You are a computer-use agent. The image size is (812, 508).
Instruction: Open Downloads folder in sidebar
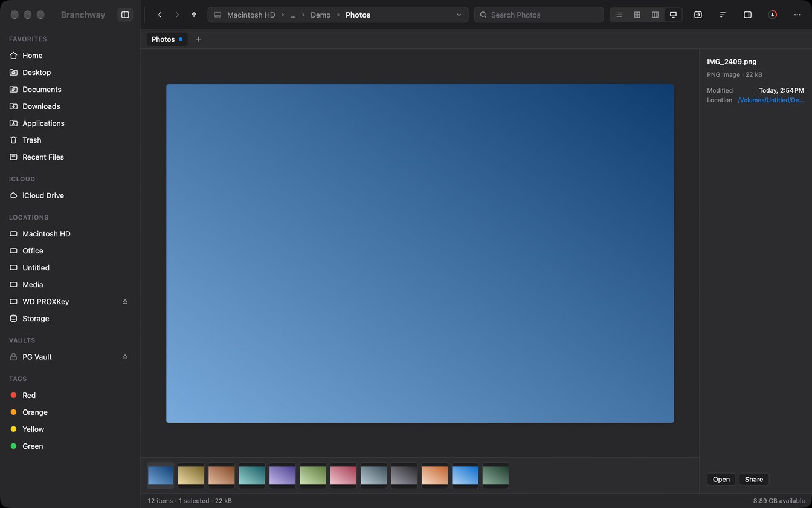[x=69, y=106]
